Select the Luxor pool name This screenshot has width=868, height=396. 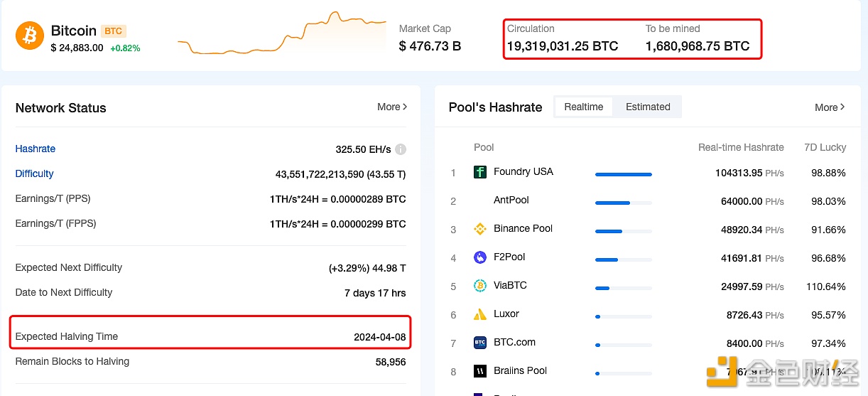[506, 314]
